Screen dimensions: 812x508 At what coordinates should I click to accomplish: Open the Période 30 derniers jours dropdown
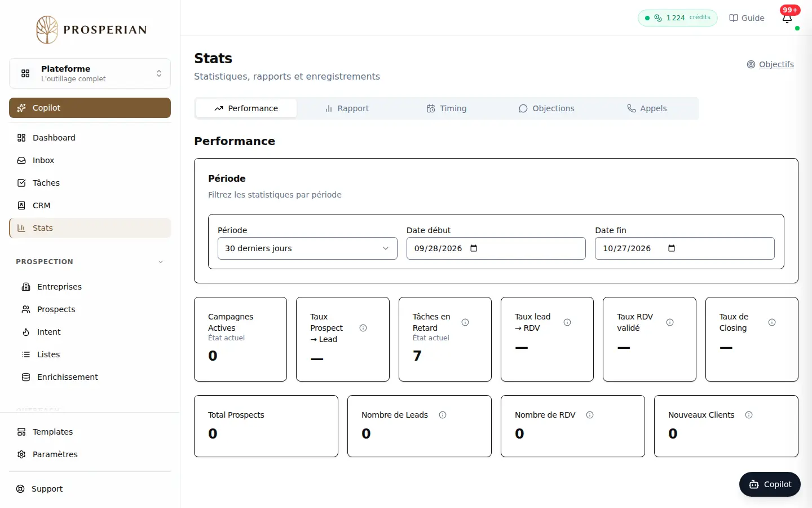(307, 248)
